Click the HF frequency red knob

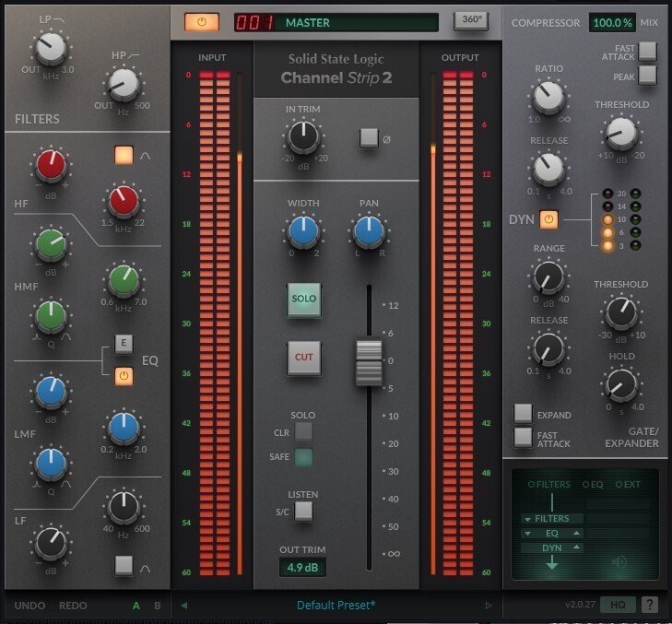coord(124,201)
